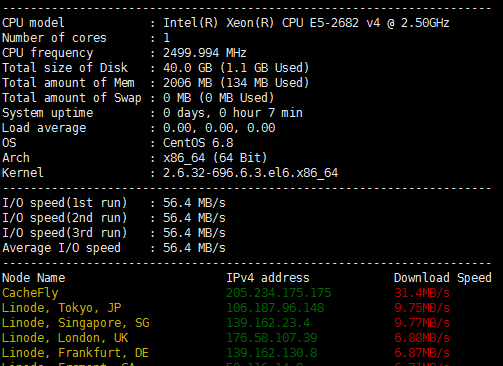Image resolution: width=503 pixels, height=366 pixels.
Task: Select IP address 176.58.107.39
Action: 272,338
